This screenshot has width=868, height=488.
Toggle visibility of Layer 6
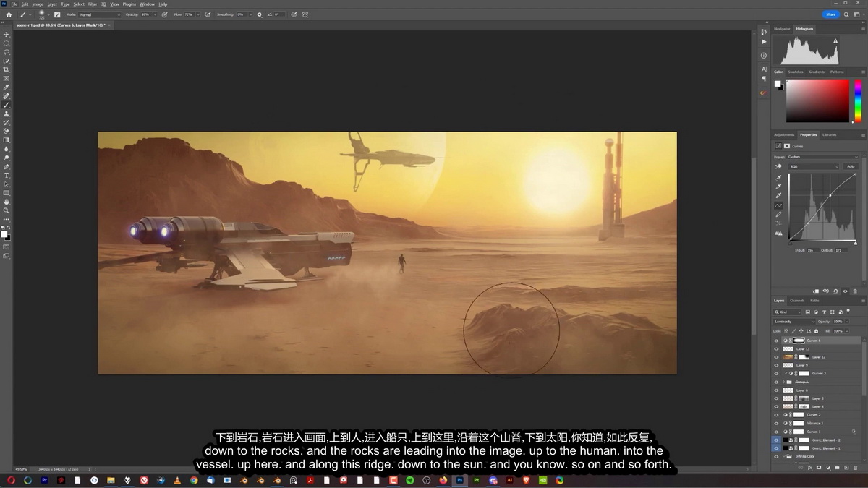tap(776, 390)
